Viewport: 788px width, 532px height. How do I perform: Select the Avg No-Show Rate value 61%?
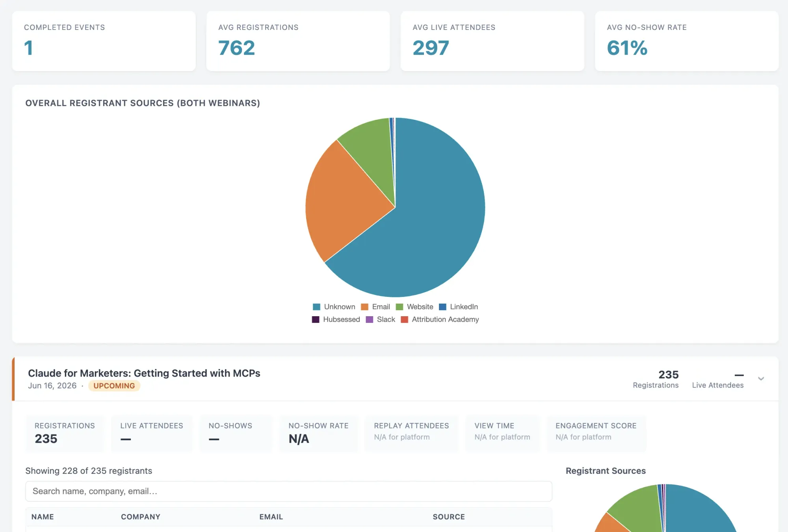(627, 48)
